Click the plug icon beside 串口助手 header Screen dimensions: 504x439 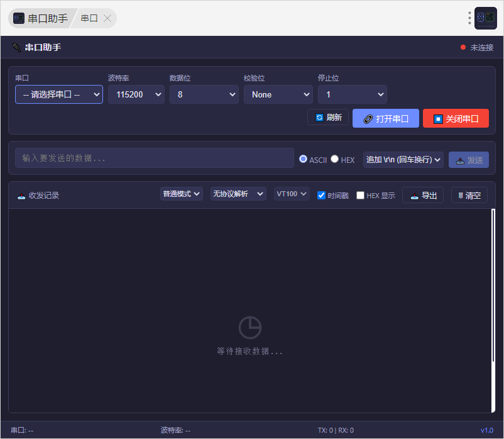pos(16,47)
